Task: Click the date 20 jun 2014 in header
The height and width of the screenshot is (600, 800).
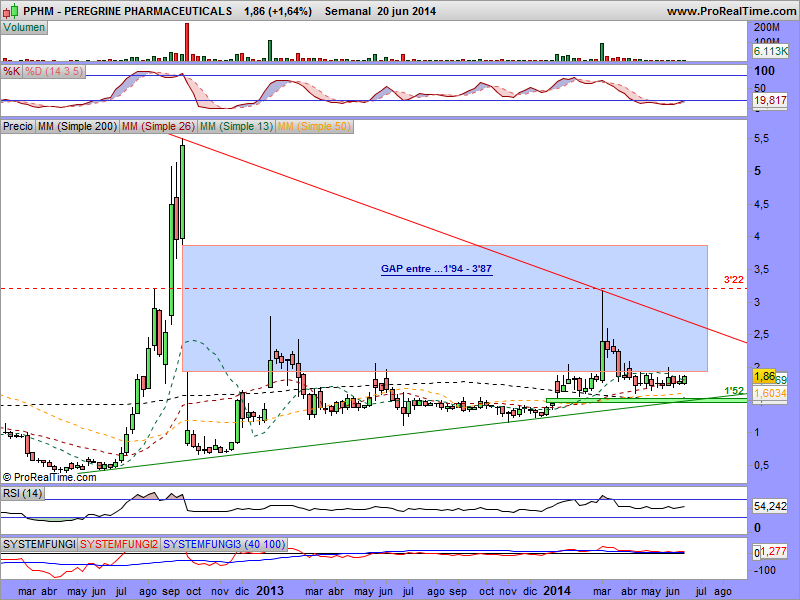Action: coord(407,11)
